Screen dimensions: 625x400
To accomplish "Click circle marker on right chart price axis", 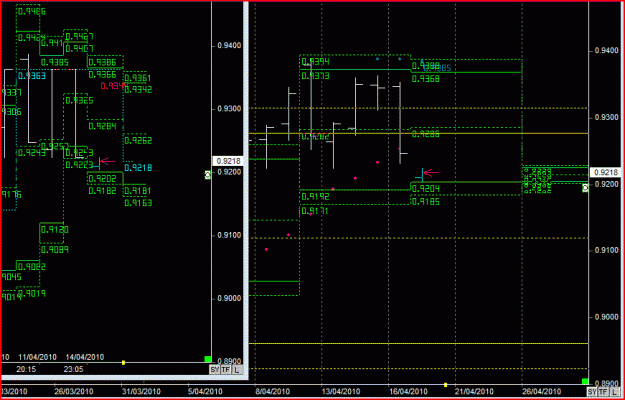I will (x=585, y=188).
